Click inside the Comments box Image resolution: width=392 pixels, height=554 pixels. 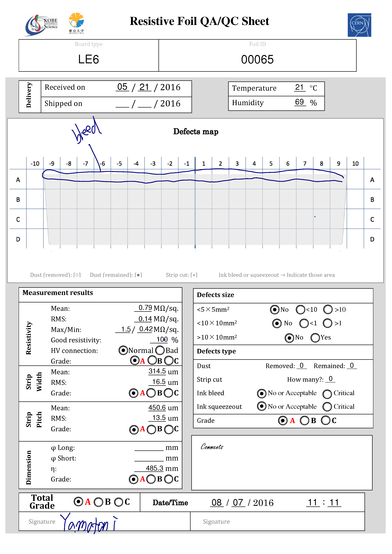pyautogui.click(x=282, y=463)
